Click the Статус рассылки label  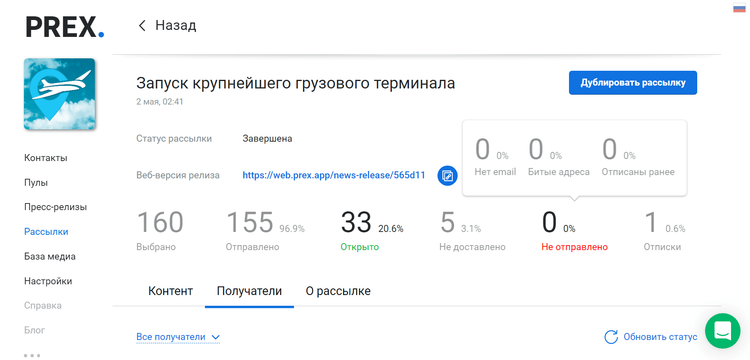pyautogui.click(x=174, y=139)
